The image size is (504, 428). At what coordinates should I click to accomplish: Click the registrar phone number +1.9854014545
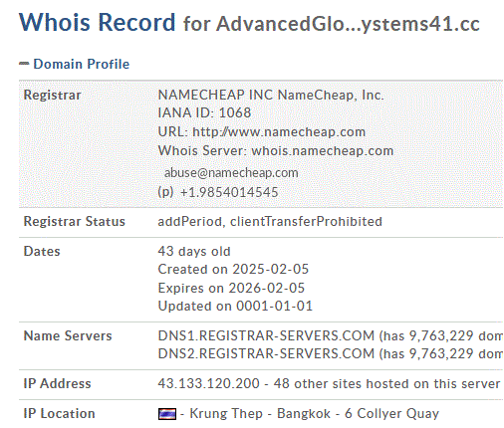(229, 192)
